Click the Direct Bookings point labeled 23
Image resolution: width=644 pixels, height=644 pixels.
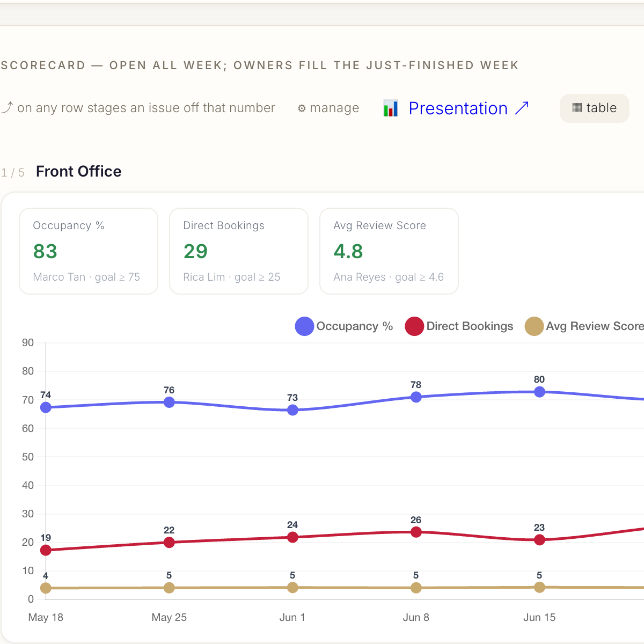tap(539, 539)
